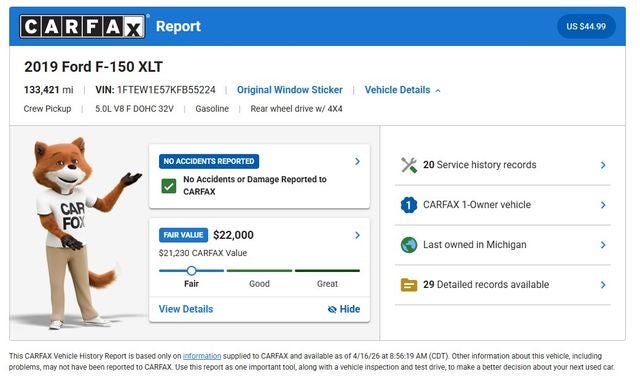Viewport: 640px width, 380px height.
Task: Click the $21,230 CARFAX Value text
Action: (x=203, y=253)
